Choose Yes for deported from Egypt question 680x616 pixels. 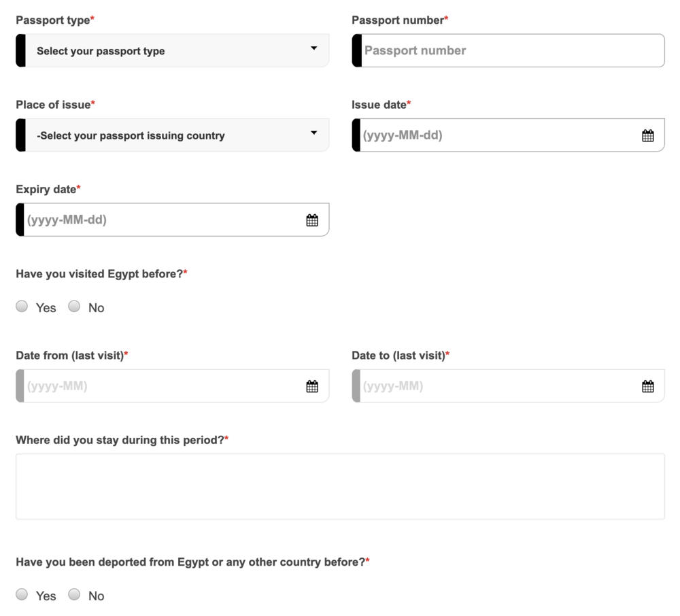tap(22, 595)
